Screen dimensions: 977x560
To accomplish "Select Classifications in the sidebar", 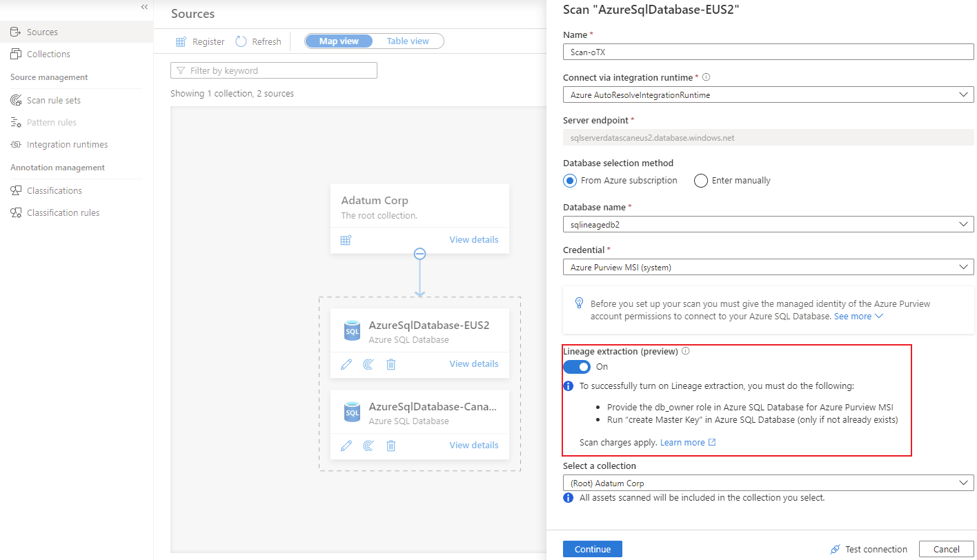I will click(x=55, y=190).
